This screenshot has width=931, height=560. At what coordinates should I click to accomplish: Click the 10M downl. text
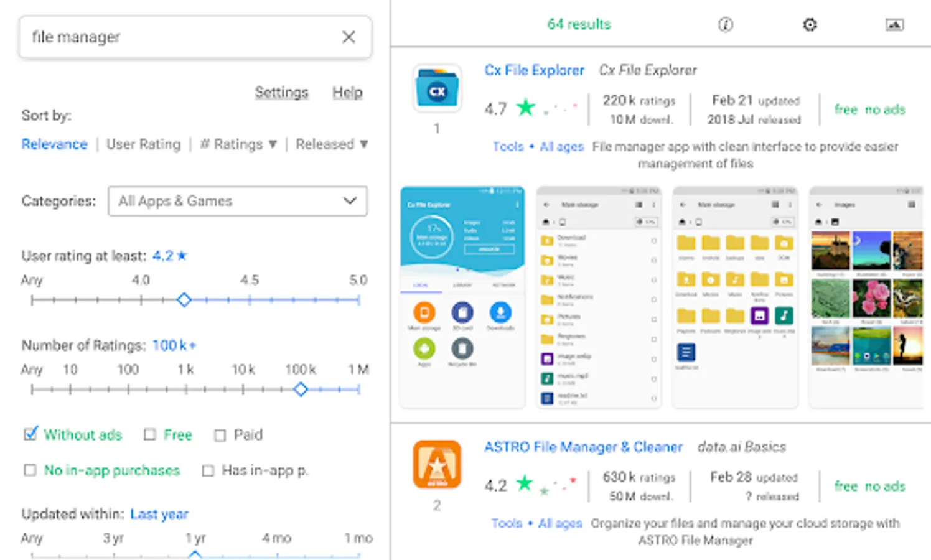(641, 119)
